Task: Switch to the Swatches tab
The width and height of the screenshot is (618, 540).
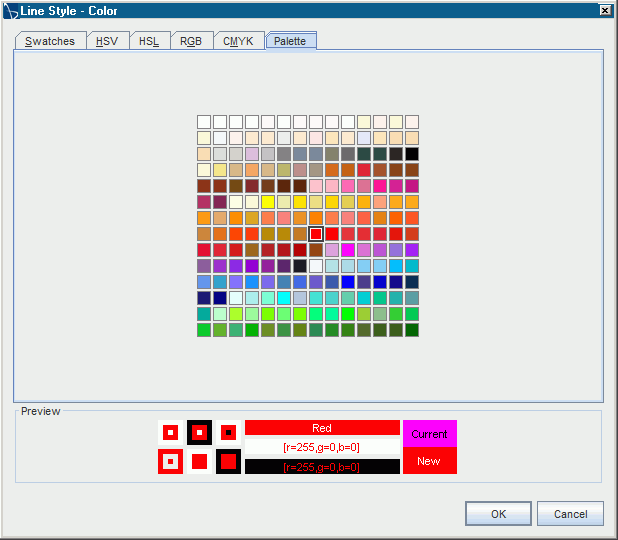Action: click(x=50, y=41)
